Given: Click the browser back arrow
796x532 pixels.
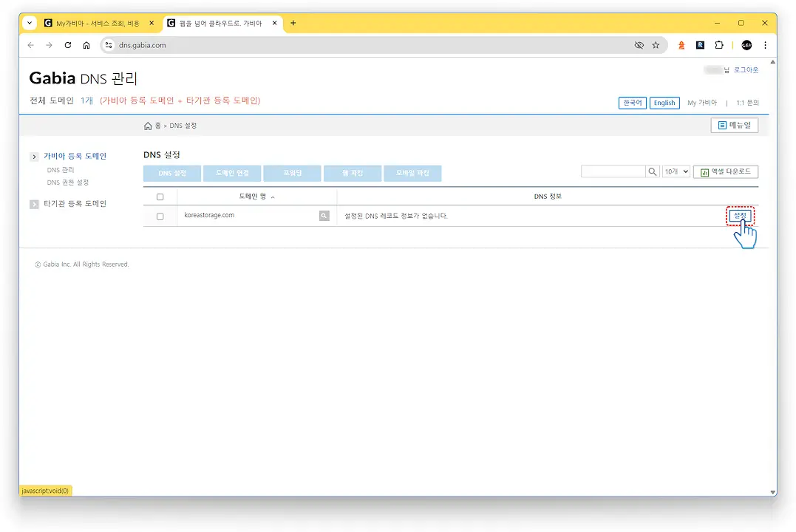Looking at the screenshot, I should [x=31, y=45].
